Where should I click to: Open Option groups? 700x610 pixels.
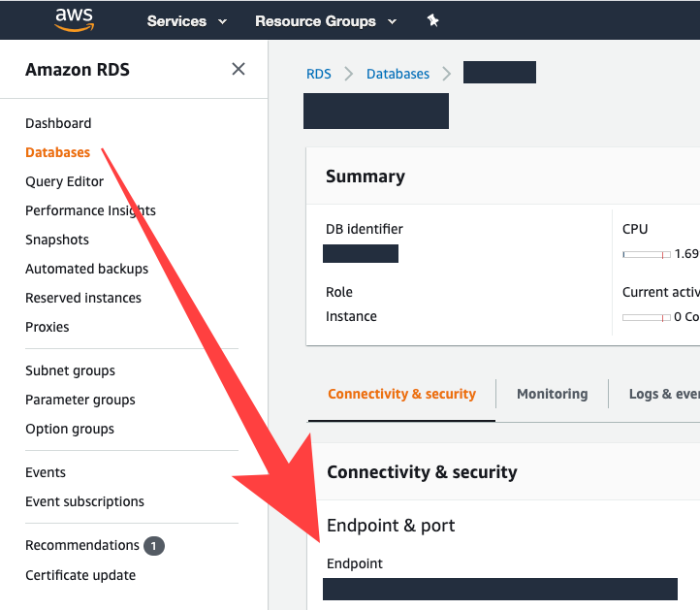pos(70,429)
